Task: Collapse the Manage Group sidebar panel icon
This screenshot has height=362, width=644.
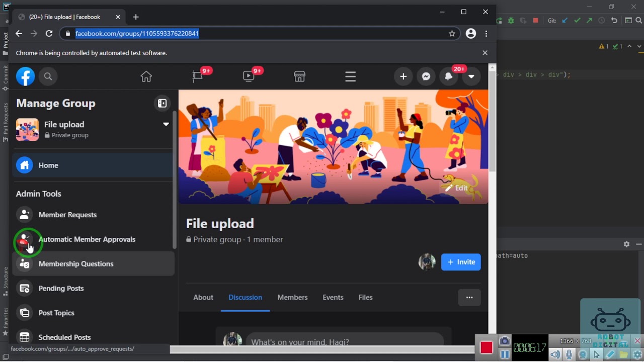Action: pyautogui.click(x=162, y=103)
